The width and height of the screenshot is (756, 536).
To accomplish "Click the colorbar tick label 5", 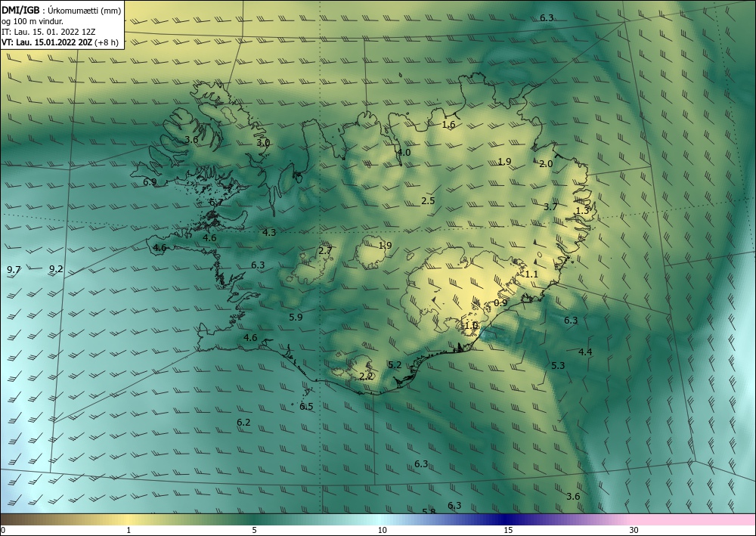I will [254, 531].
